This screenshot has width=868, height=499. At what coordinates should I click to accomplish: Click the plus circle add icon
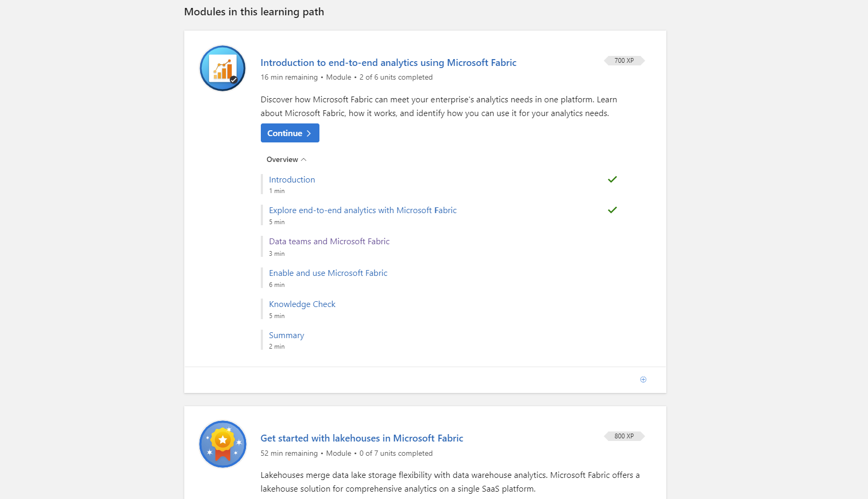tap(643, 380)
